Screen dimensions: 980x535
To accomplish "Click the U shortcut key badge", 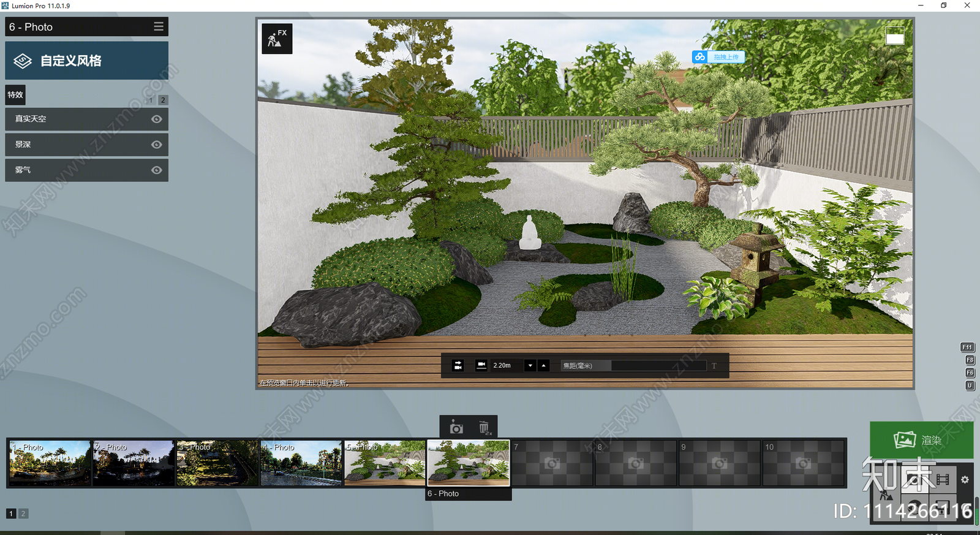I will 970,386.
